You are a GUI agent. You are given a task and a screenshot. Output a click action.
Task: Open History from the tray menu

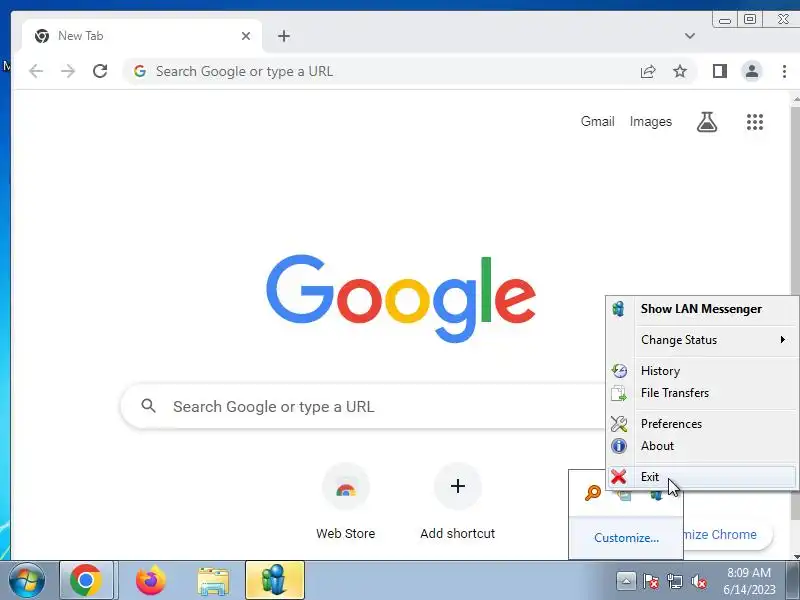tap(702, 371)
